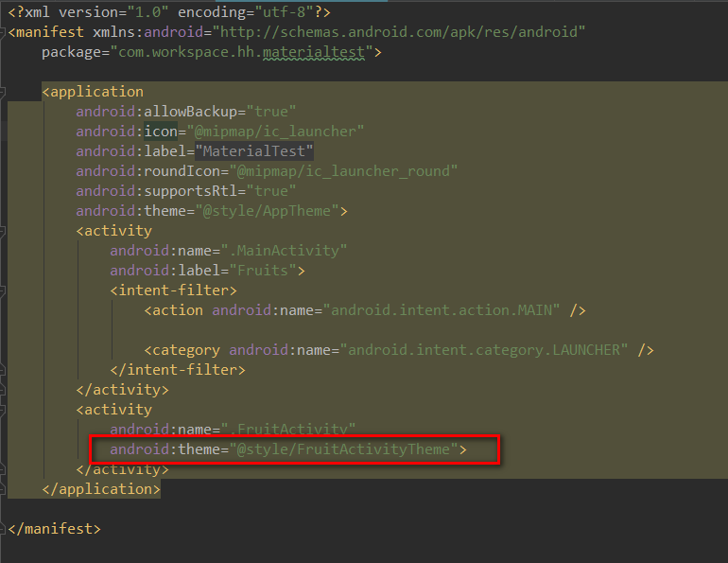Click the second opening activity tag
The image size is (728, 563).
click(x=114, y=410)
